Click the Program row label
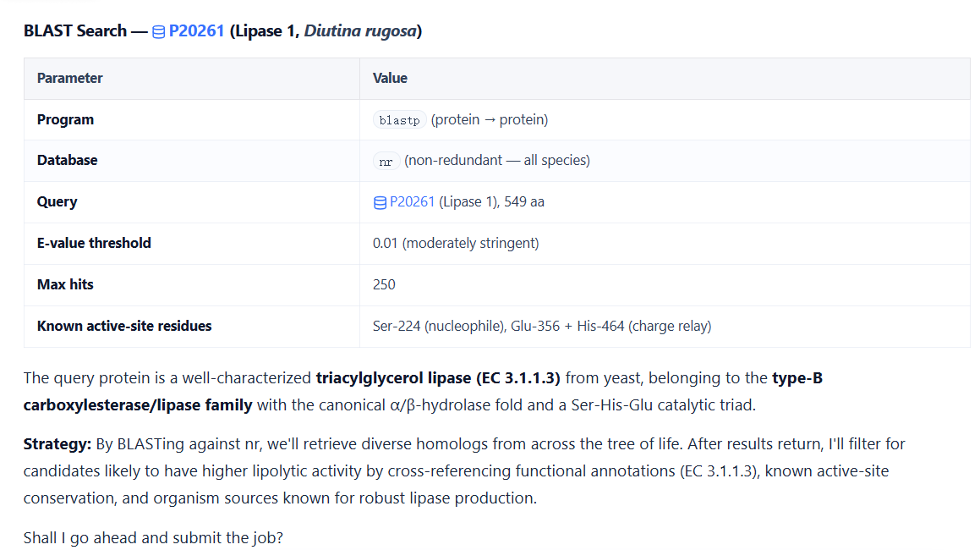Screen dimensions: 980x550 click(65, 119)
